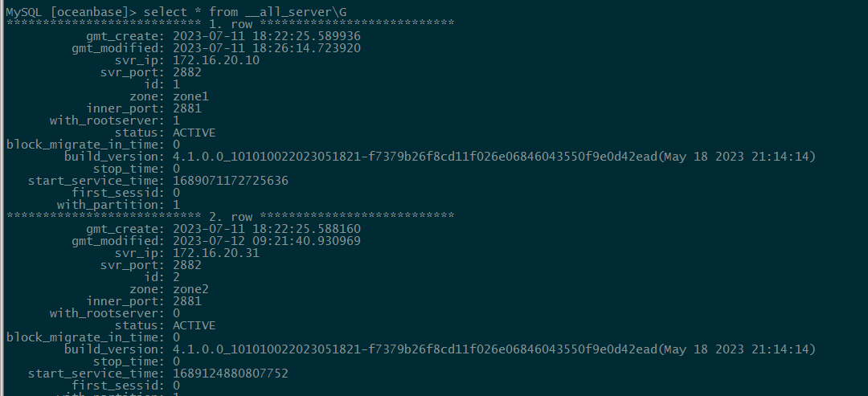Click the zone2 value

point(191,288)
